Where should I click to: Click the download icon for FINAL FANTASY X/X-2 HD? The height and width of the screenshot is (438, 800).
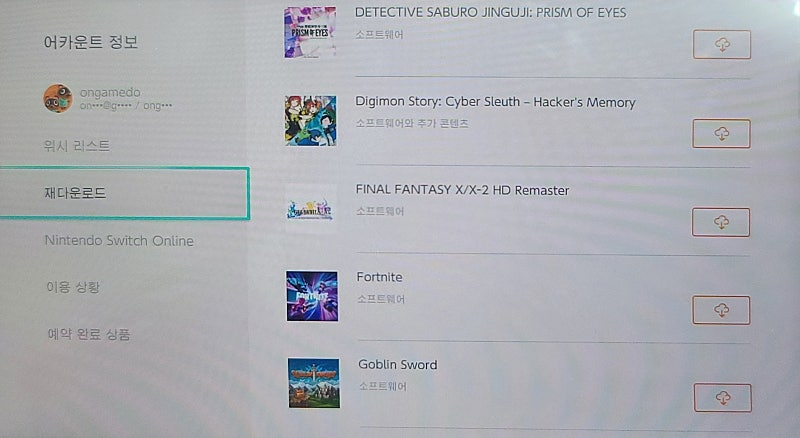coord(721,222)
